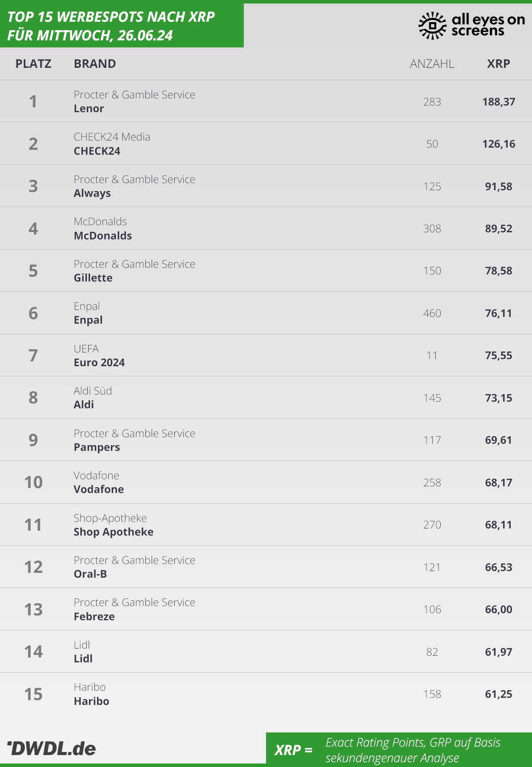
Task: Click the DWDL.de logo
Action: pyautogui.click(x=52, y=748)
